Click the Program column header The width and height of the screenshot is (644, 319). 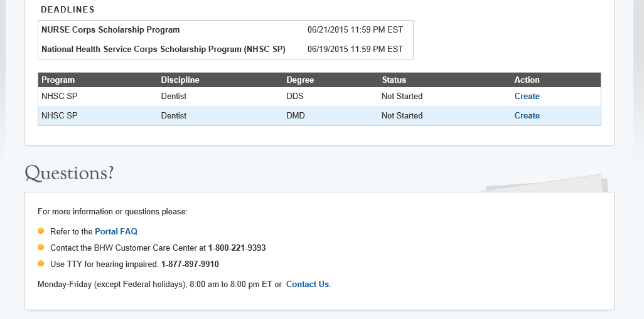pos(58,80)
